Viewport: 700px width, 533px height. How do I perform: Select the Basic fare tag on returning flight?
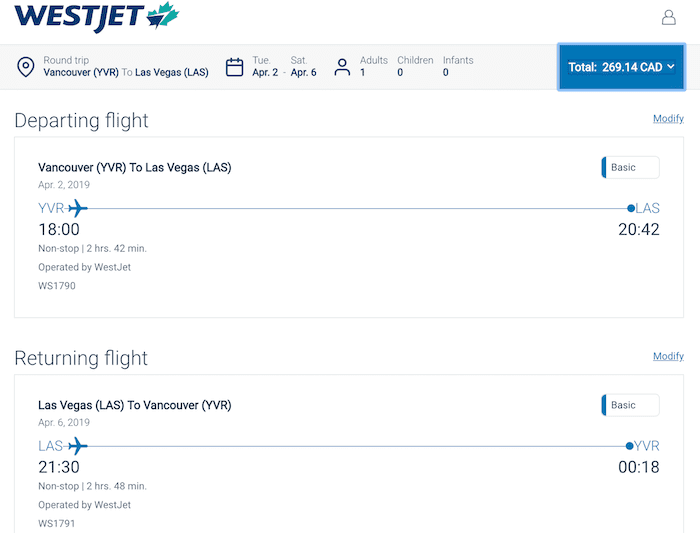coord(630,405)
